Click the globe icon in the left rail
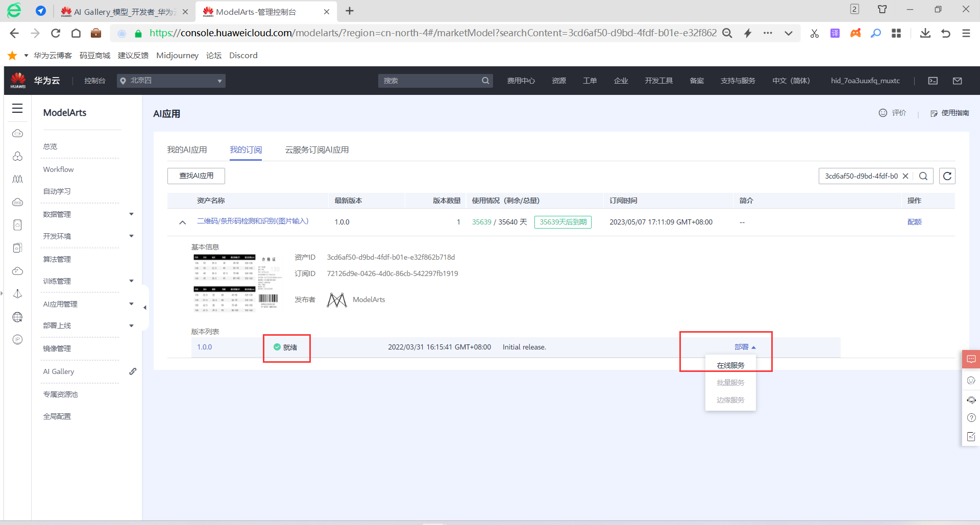This screenshot has width=980, height=525. [x=17, y=317]
